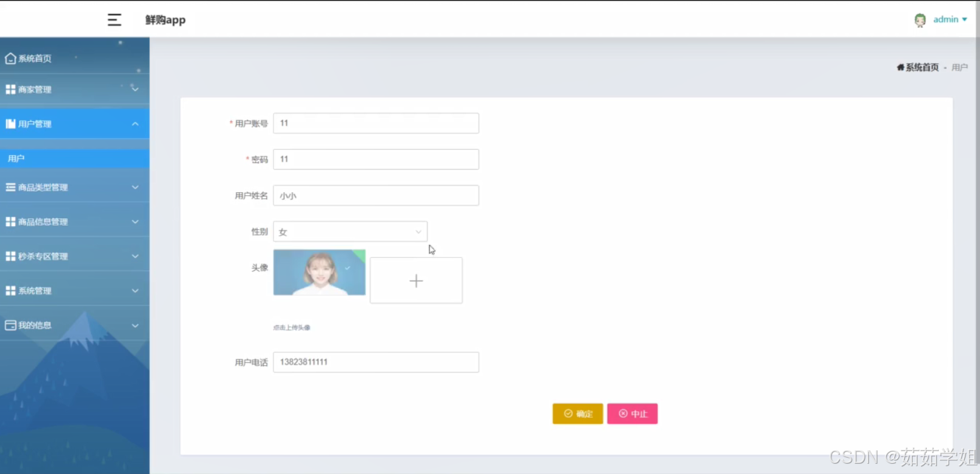The height and width of the screenshot is (474, 980).
Task: Click the 头像 field label
Action: [260, 268]
